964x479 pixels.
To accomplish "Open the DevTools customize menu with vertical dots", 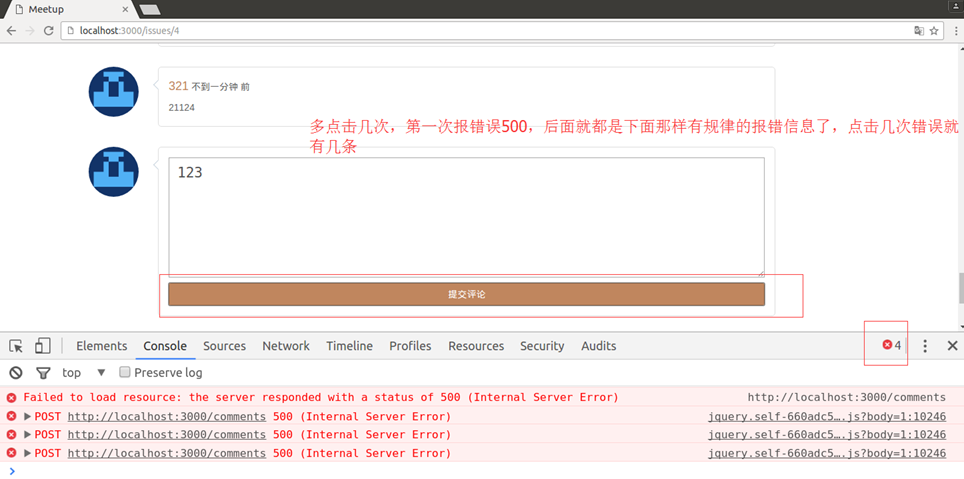I will pyautogui.click(x=925, y=346).
